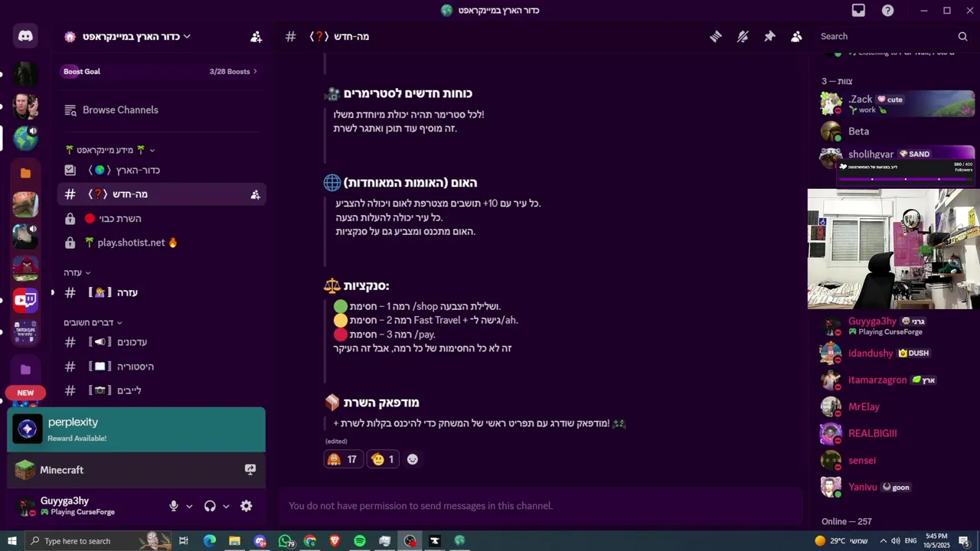Open the Threads icon in channel header
Viewport: 980px width, 551px height.
click(716, 36)
